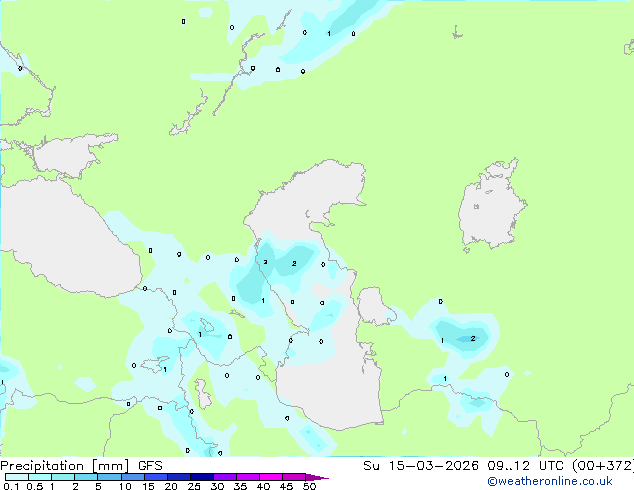The height and width of the screenshot is (490, 634).
Task: Pick the legend swatch between 45 and 50
Action: tap(294, 477)
